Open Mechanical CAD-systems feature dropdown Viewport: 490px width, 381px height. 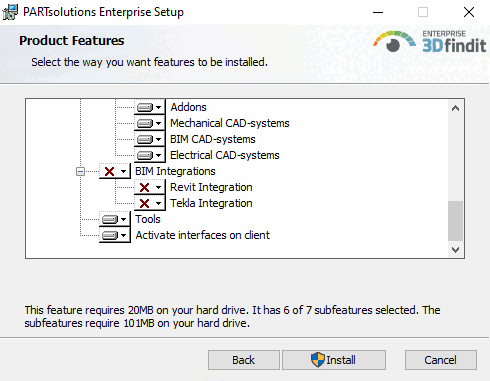click(x=149, y=123)
